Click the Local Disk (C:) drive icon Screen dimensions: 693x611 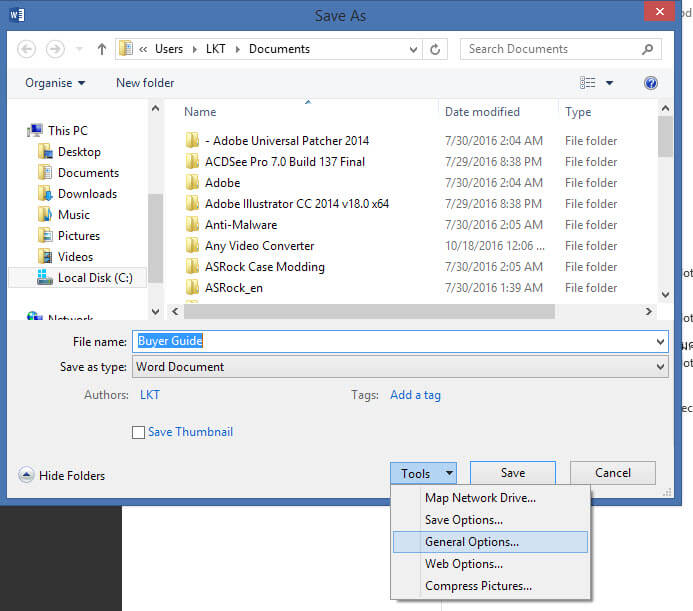[45, 278]
